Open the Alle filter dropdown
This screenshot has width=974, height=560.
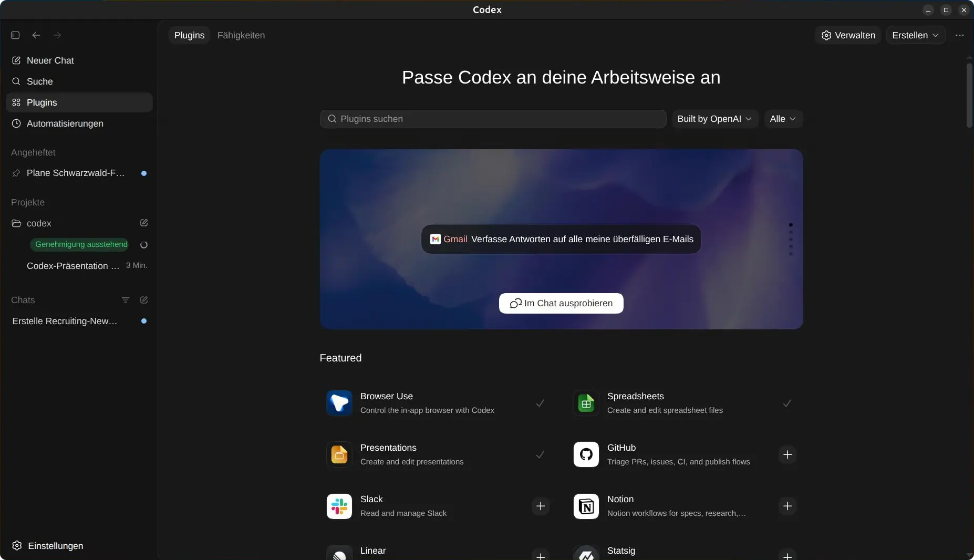[783, 119]
